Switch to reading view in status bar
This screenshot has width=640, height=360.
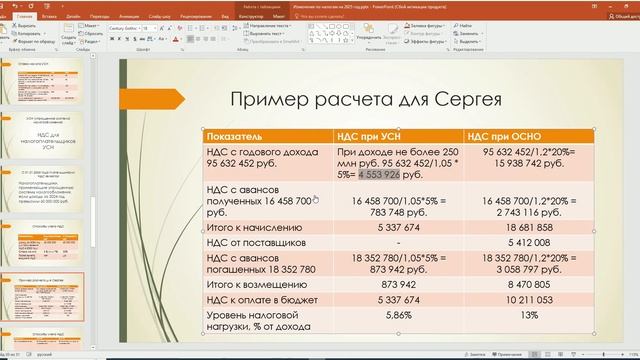560,354
